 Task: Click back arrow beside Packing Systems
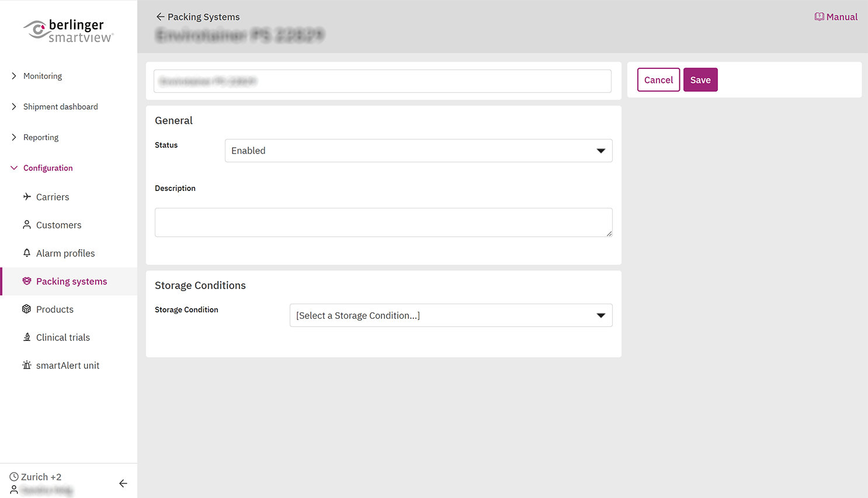(160, 17)
